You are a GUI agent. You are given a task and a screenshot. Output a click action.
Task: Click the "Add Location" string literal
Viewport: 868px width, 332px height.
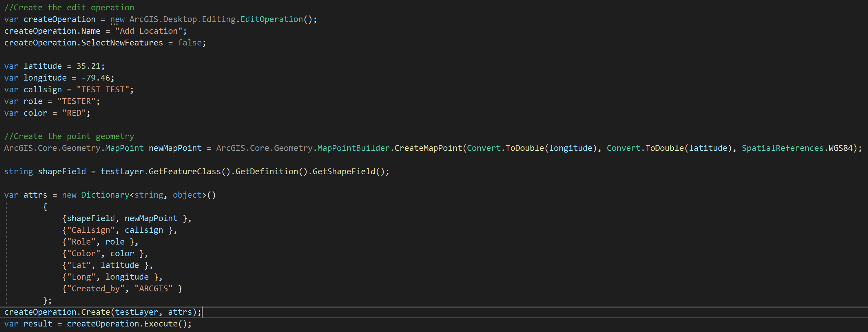(x=149, y=31)
